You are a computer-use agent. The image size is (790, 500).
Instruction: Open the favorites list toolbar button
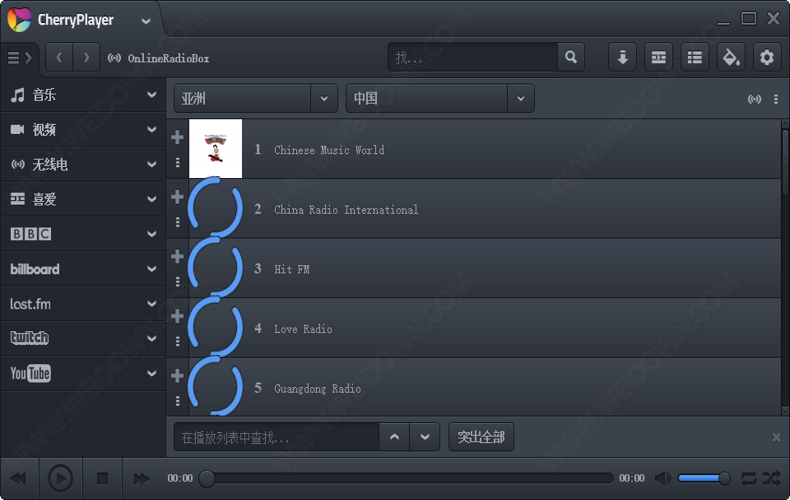[659, 57]
